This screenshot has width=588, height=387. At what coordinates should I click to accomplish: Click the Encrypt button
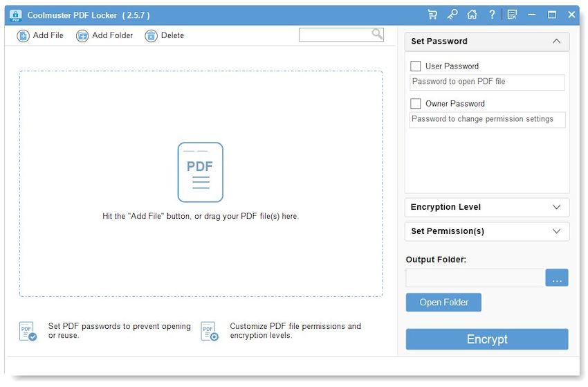(487, 339)
